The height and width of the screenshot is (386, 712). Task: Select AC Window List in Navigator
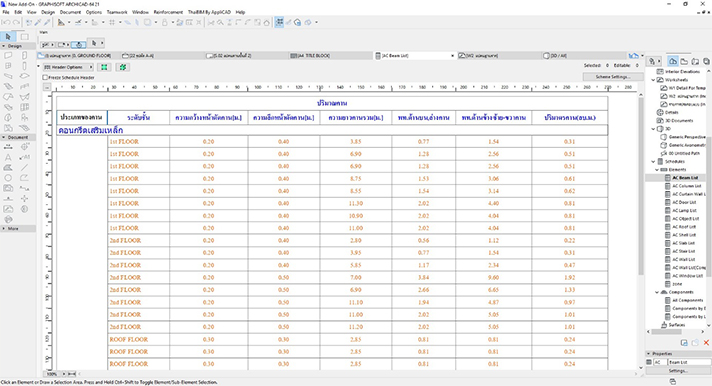click(x=687, y=276)
